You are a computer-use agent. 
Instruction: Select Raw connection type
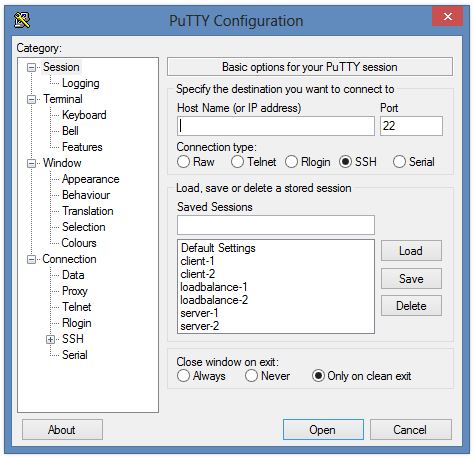point(183,162)
